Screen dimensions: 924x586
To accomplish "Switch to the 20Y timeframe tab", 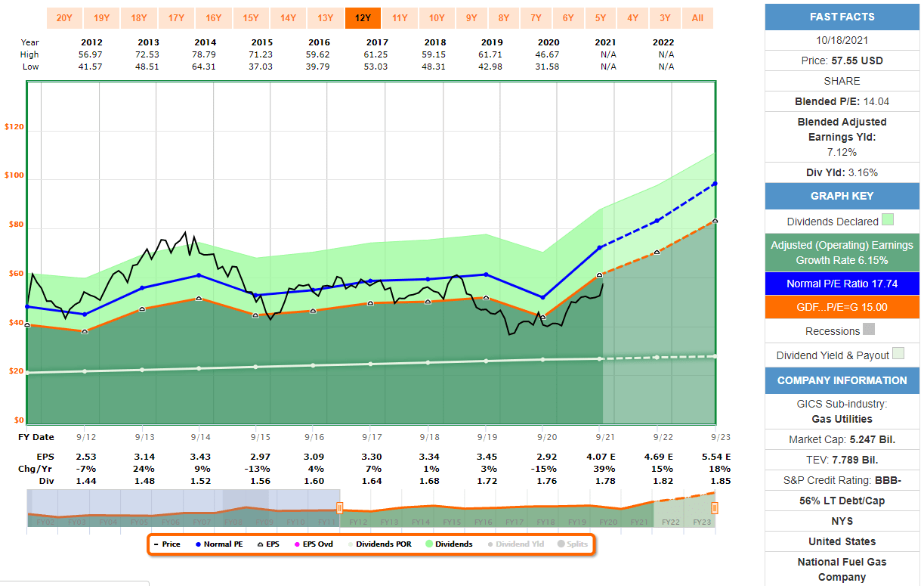I will click(63, 17).
